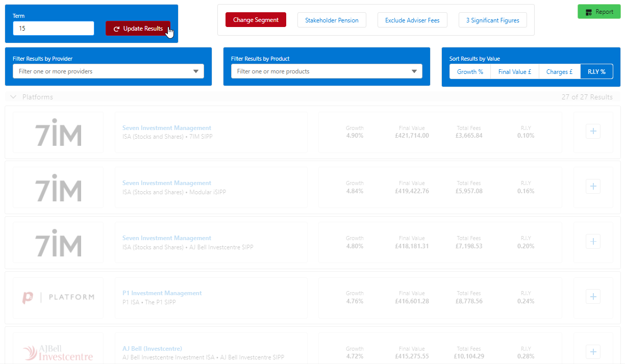This screenshot has width=625, height=364.
Task: Open P1 Investment Management link
Action: (162, 293)
